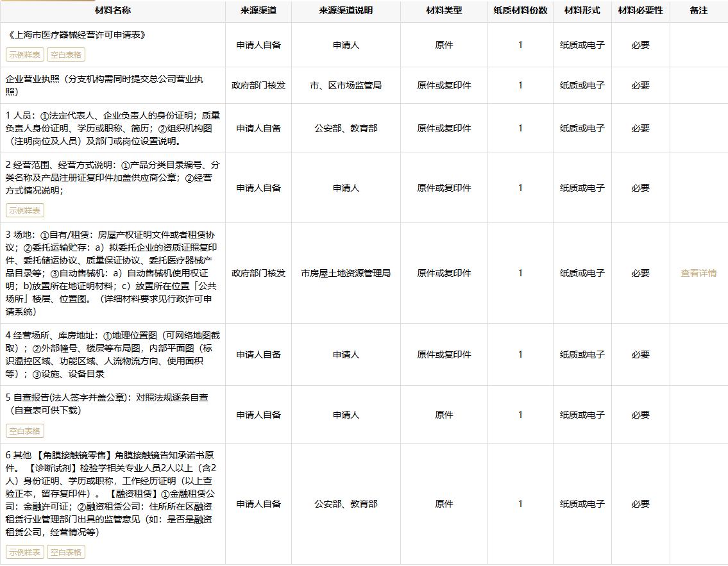Click copies count 1 in 5 自查报告 row

pyautogui.click(x=520, y=415)
